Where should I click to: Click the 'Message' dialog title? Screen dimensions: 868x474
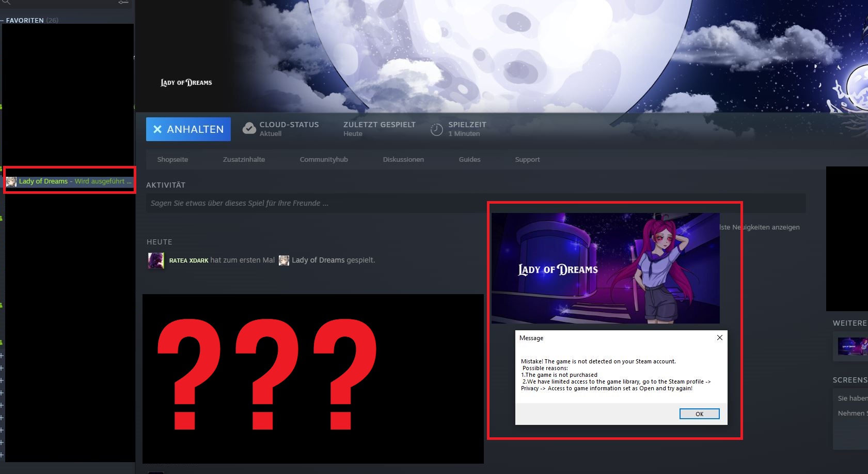(x=531, y=338)
